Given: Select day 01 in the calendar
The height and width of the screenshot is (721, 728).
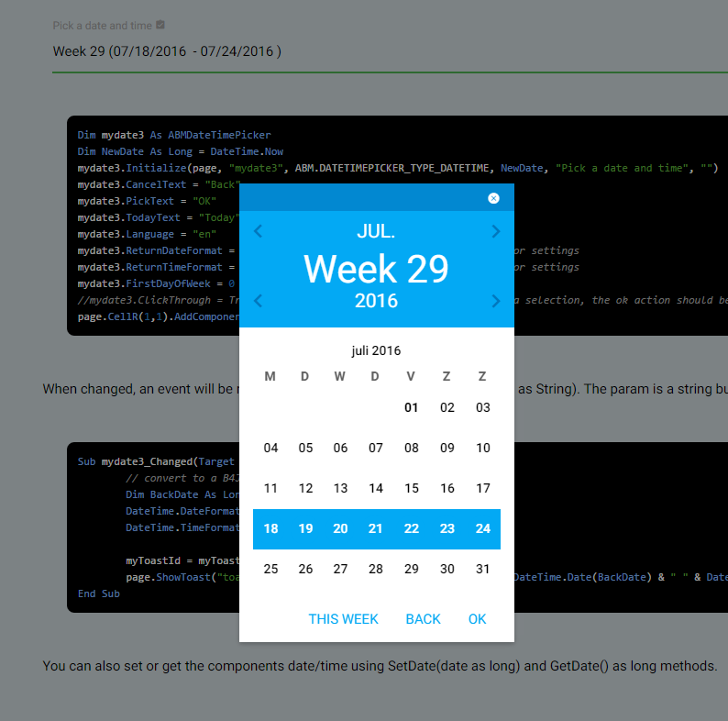Looking at the screenshot, I should point(412,407).
